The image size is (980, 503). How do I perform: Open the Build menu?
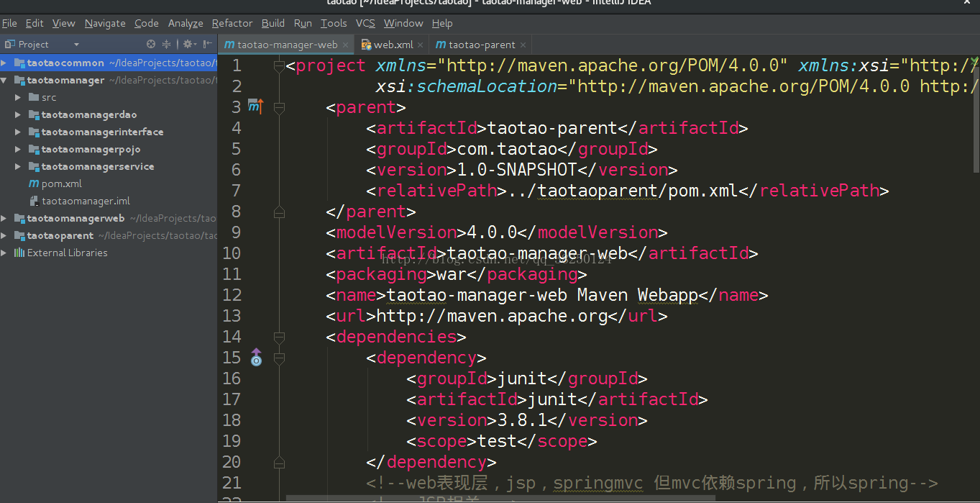click(273, 23)
